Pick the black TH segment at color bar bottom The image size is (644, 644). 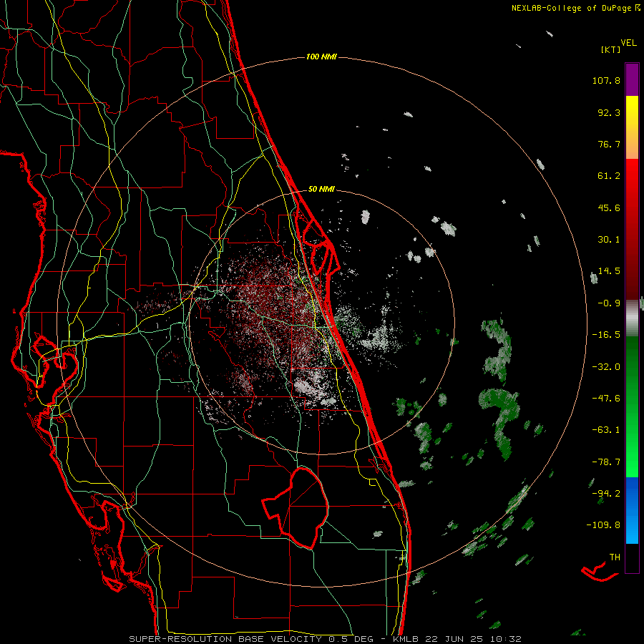(x=632, y=557)
